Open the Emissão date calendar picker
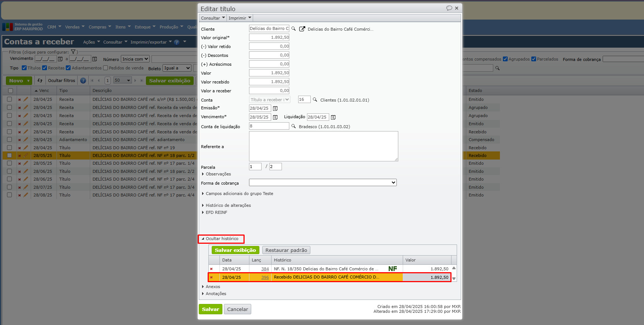The width and height of the screenshot is (644, 325). click(x=275, y=109)
